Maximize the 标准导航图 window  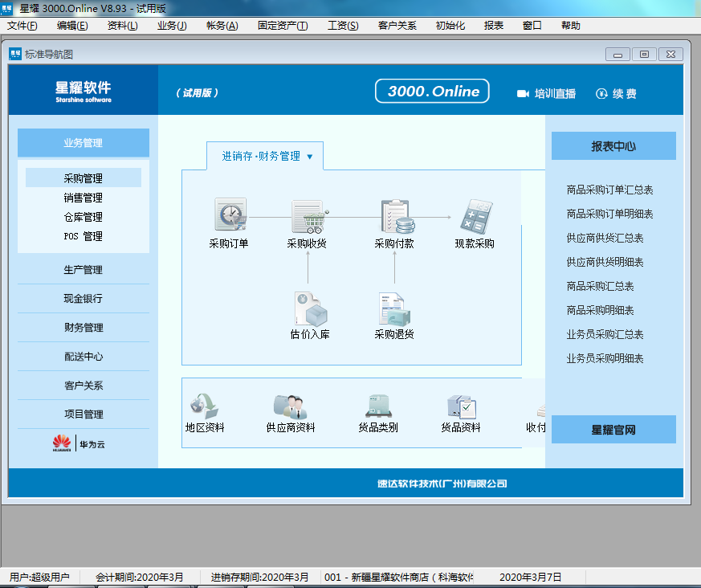[644, 54]
